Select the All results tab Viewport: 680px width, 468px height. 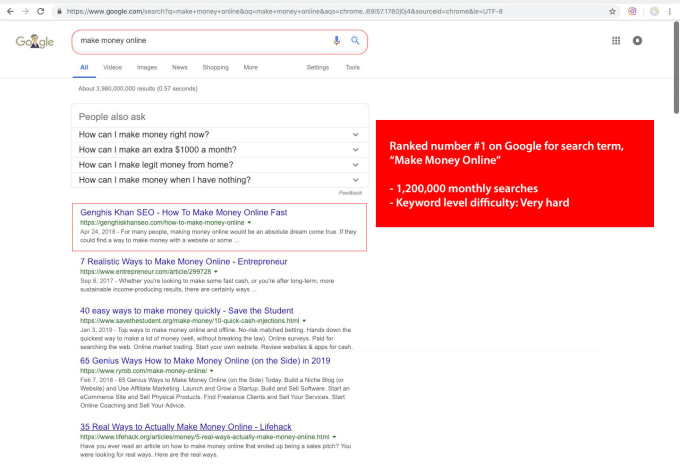point(84,68)
